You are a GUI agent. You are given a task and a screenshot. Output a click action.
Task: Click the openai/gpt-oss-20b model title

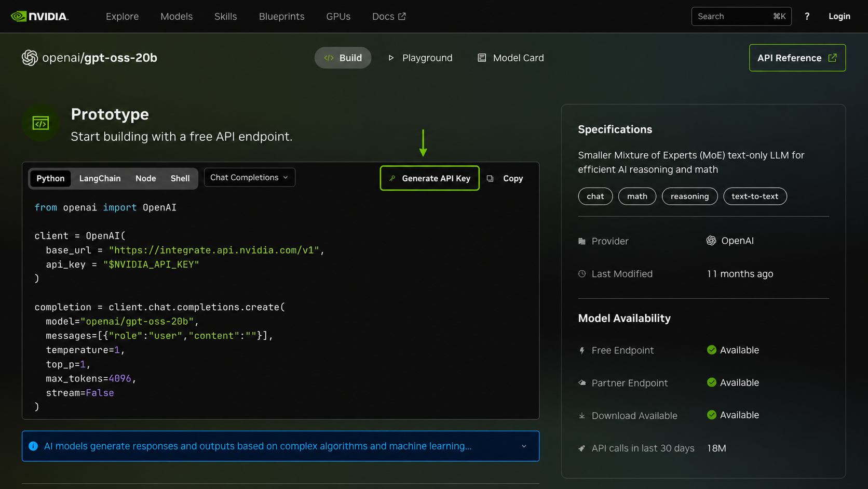[100, 58]
